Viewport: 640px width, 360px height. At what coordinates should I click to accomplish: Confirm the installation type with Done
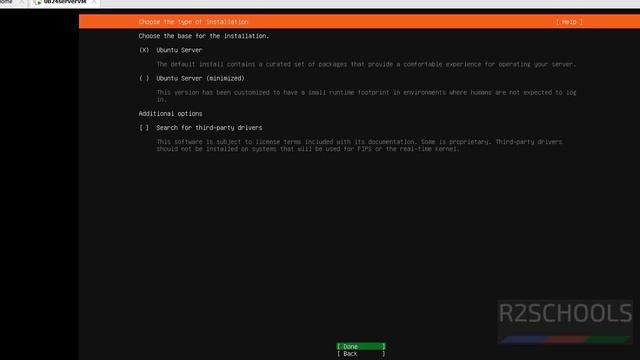click(x=361, y=347)
